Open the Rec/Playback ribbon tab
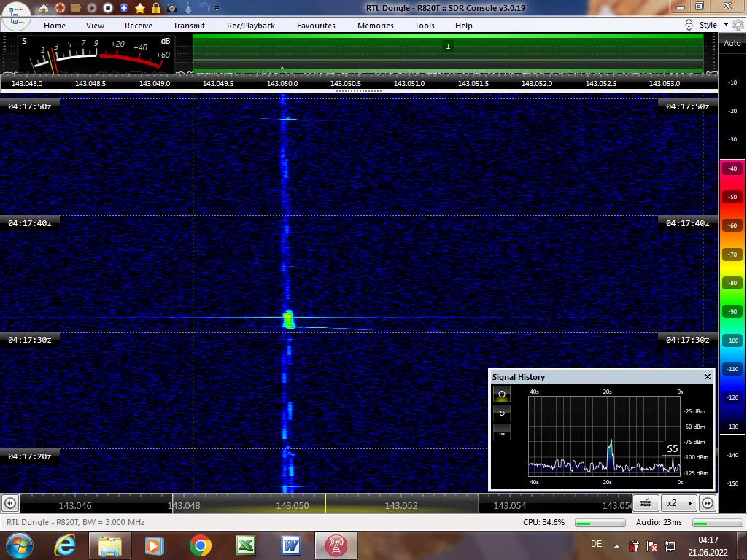Screen dimensions: 747x560 click(x=251, y=26)
